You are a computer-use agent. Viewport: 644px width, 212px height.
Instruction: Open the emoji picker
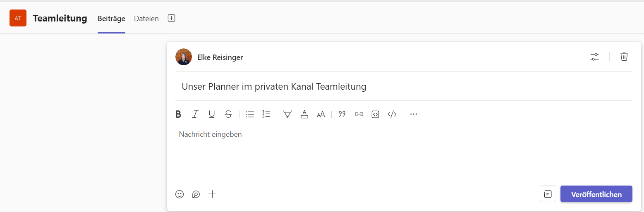tap(180, 194)
